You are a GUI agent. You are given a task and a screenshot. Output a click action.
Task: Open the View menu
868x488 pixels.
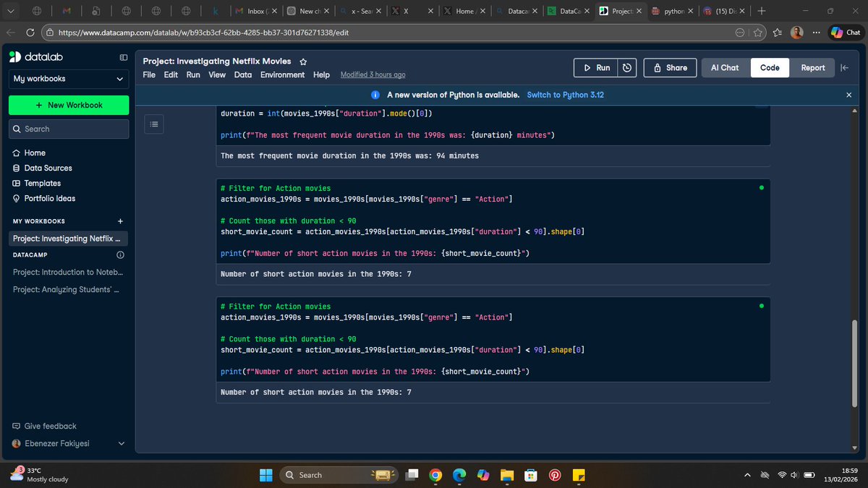click(x=217, y=74)
